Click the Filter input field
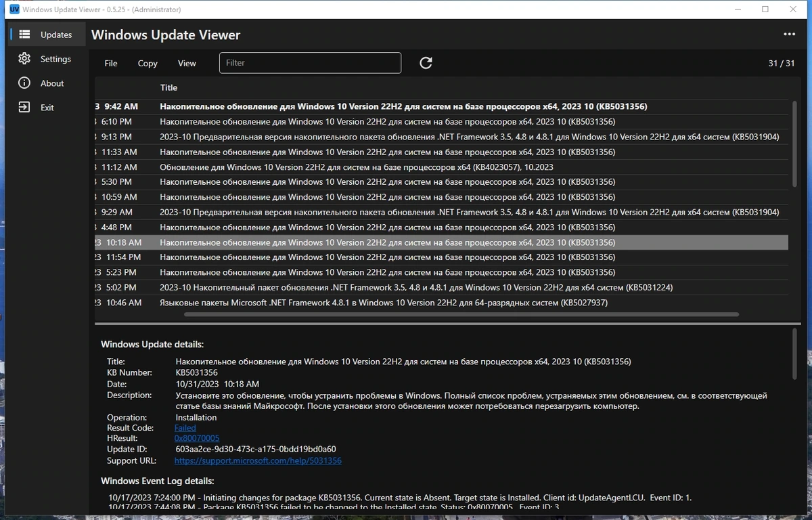The width and height of the screenshot is (812, 520). [x=310, y=63]
